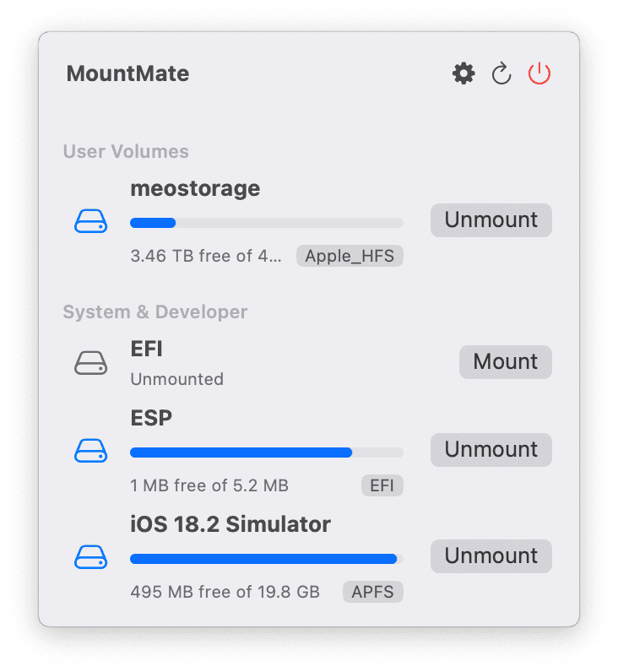Click the EFI format badge under ESP
The image size is (618, 672).
382,485
